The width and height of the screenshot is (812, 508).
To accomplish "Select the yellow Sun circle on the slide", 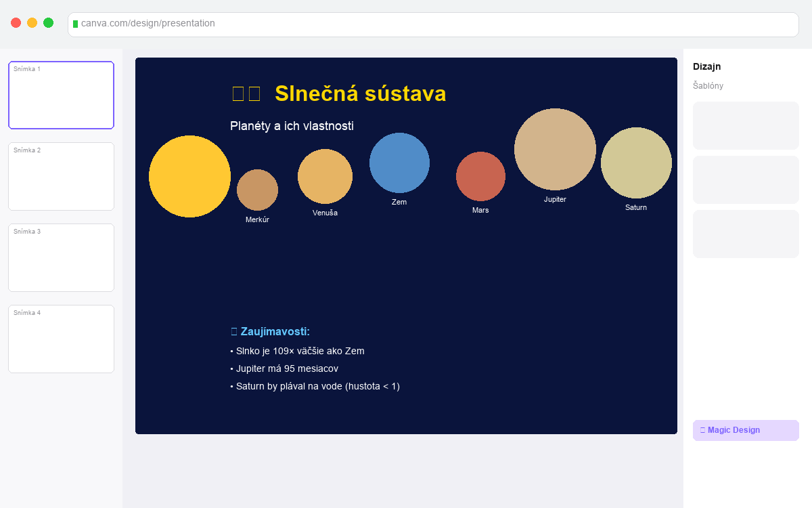I will [189, 176].
